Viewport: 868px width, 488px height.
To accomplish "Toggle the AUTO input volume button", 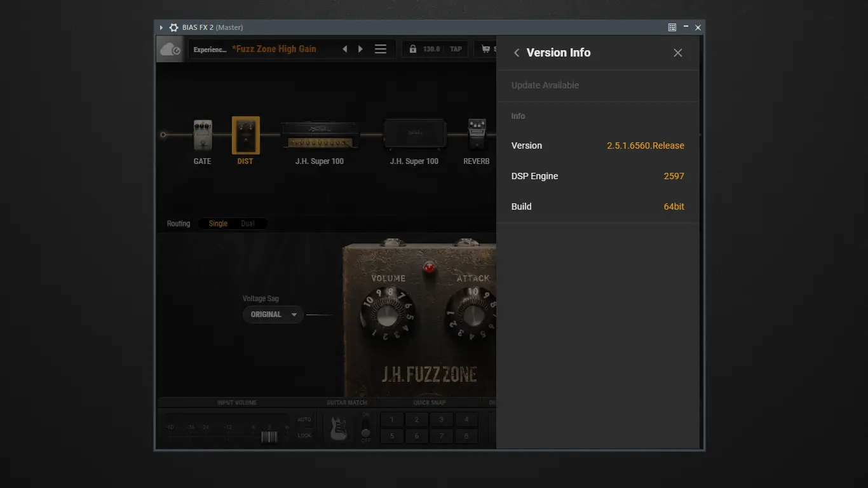I will tap(304, 419).
